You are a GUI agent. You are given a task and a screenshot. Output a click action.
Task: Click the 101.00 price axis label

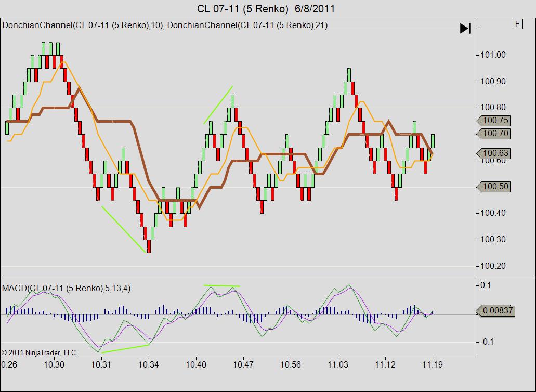click(493, 55)
